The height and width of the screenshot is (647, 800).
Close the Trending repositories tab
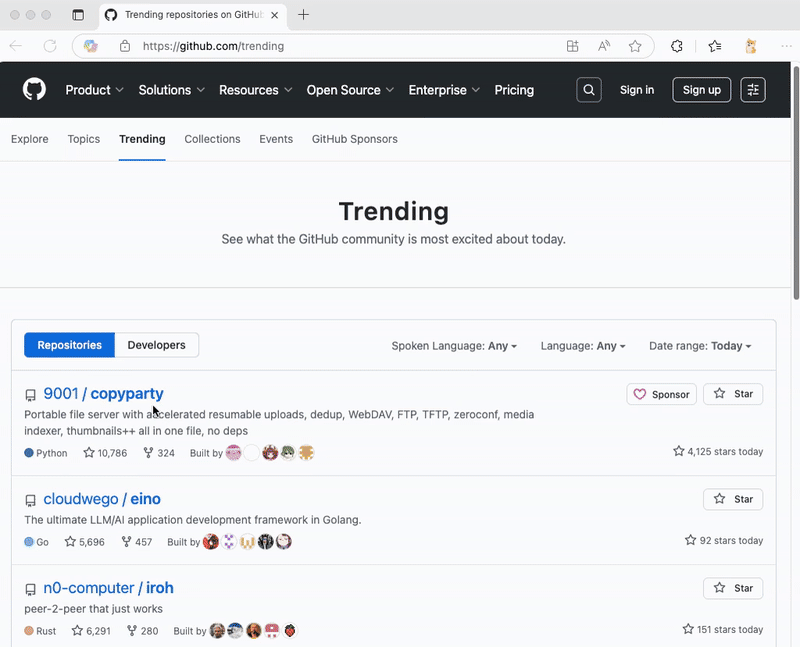point(274,15)
